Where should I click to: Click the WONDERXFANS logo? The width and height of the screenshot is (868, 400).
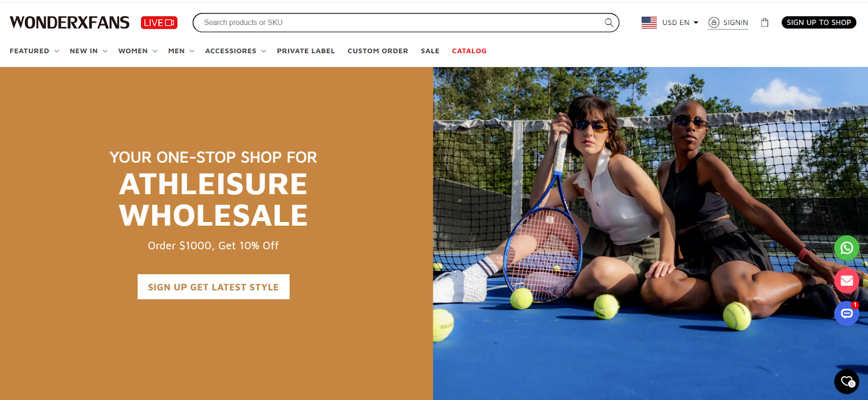point(69,22)
